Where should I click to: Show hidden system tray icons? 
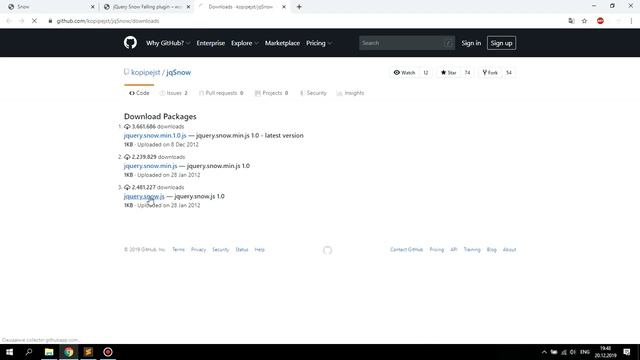tap(544, 352)
